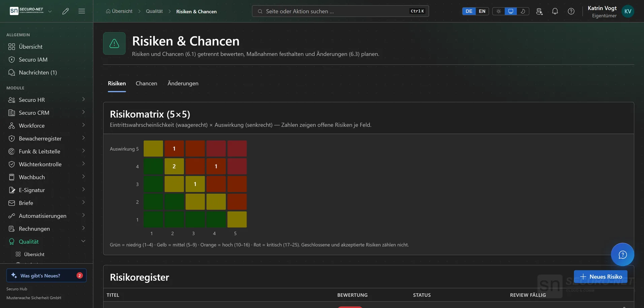This screenshot has height=308, width=644.
Task: Click the Neues Risiko button
Action: [x=601, y=277]
